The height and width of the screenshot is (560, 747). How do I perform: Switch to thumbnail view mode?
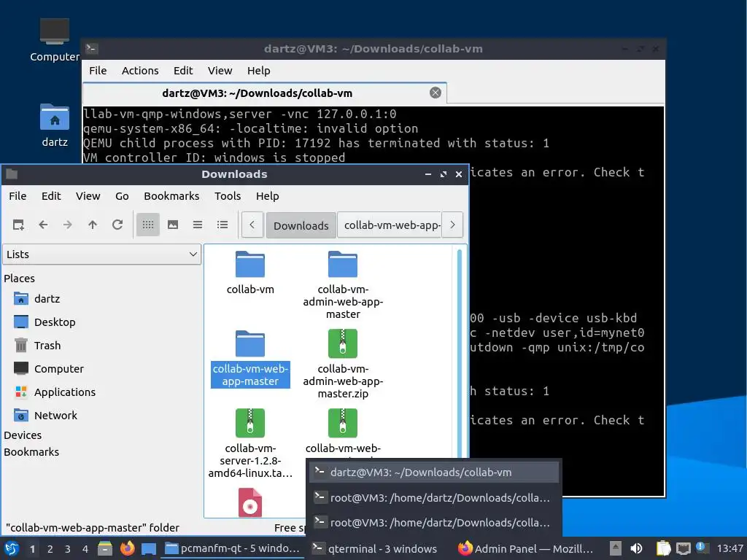173,225
